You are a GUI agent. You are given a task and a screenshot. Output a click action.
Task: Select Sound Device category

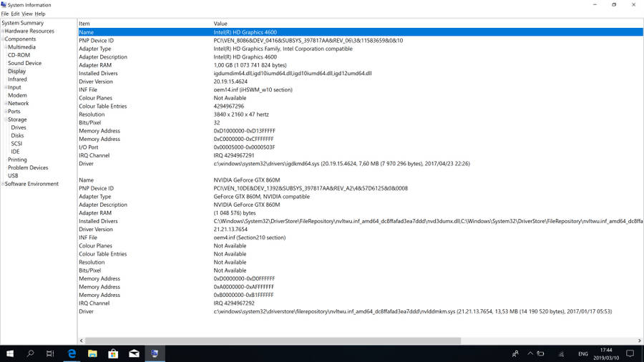click(x=24, y=63)
